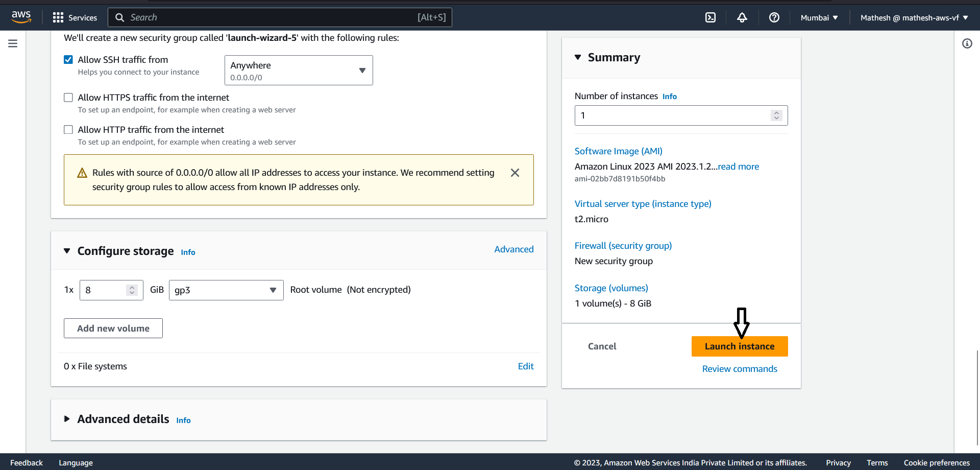
Task: Open Firewall (security group) link
Action: (623, 246)
